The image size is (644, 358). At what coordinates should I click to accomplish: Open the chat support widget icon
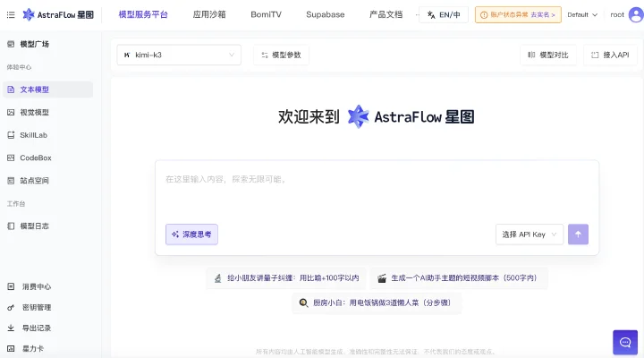point(625,343)
